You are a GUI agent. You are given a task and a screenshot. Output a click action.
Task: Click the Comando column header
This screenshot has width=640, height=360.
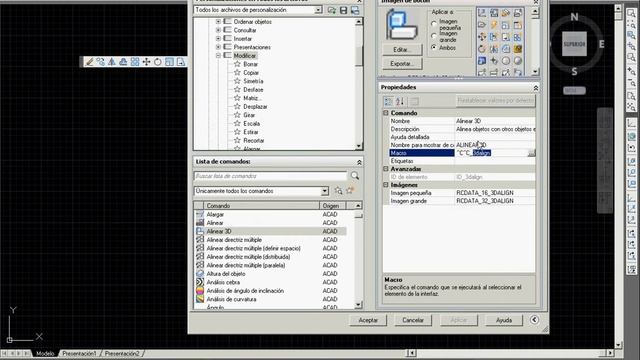pyautogui.click(x=261, y=206)
